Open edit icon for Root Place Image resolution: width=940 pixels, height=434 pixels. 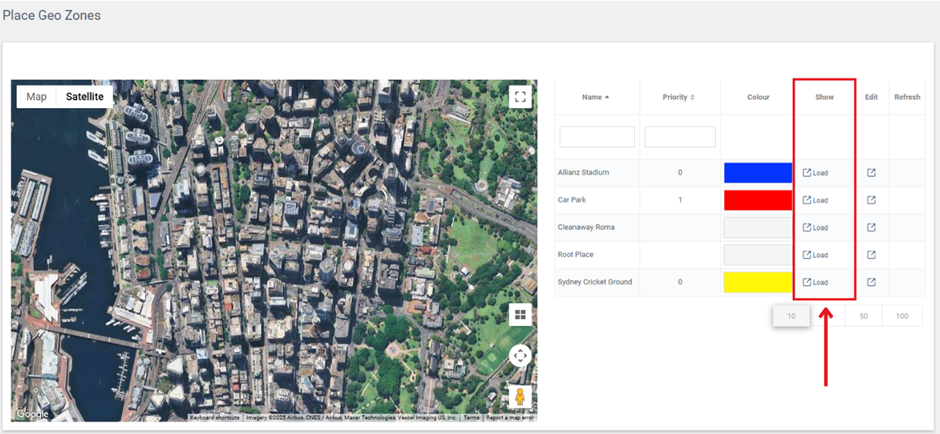pyautogui.click(x=871, y=255)
